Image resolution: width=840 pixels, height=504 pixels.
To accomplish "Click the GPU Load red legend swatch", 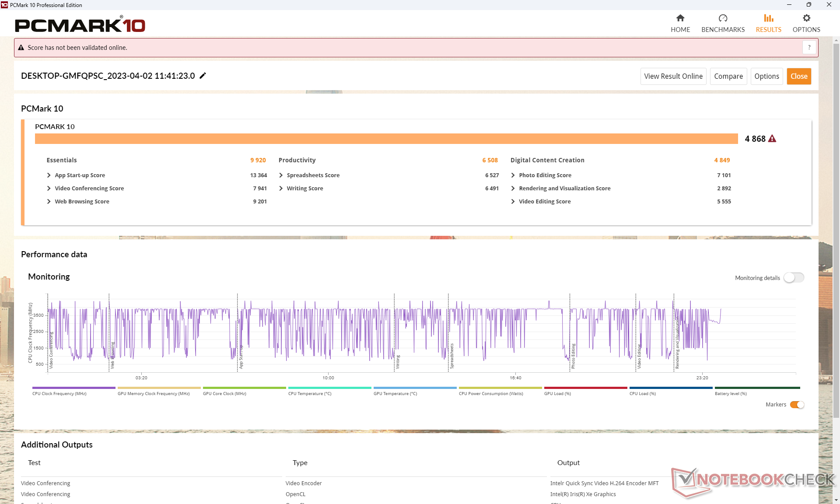I will tap(585, 388).
